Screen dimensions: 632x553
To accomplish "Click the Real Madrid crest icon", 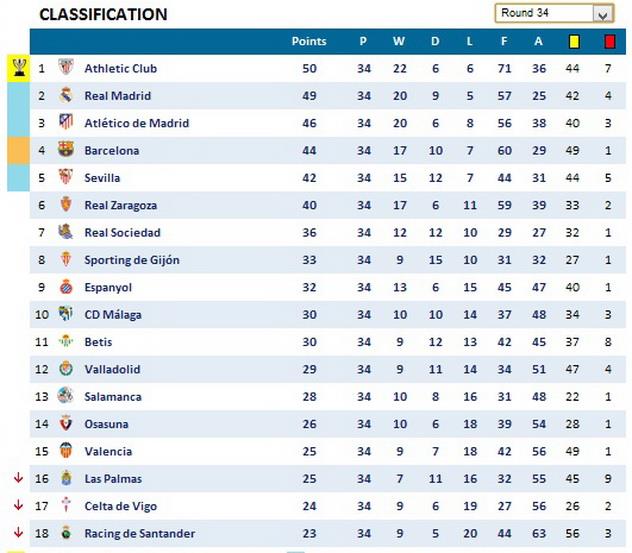I will coord(66,96).
